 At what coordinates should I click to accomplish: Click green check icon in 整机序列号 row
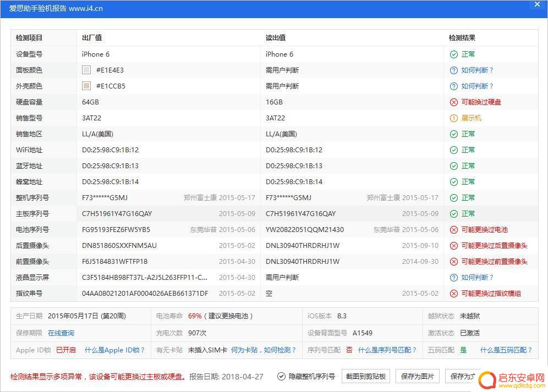point(453,198)
